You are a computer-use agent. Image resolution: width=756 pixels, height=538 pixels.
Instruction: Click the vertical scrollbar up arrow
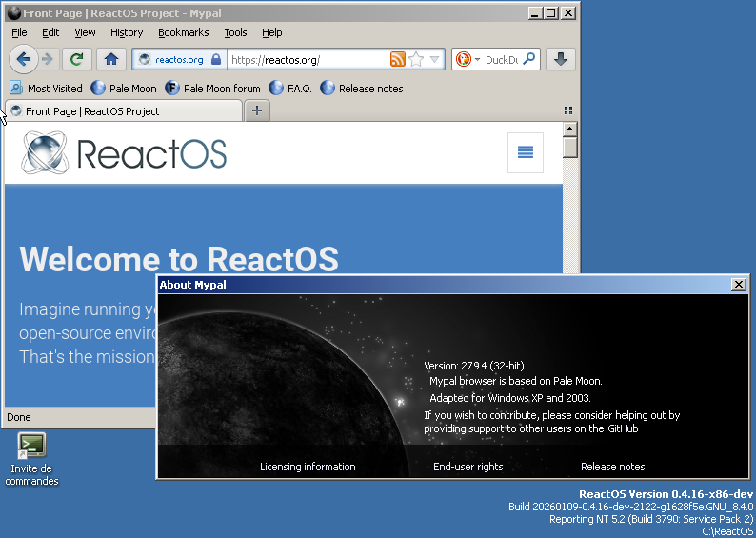[570, 129]
